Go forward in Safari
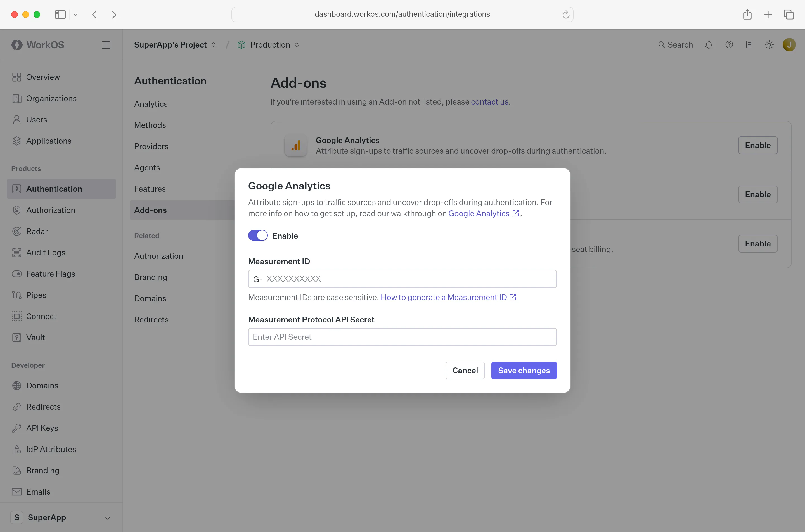The height and width of the screenshot is (532, 805). (114, 15)
